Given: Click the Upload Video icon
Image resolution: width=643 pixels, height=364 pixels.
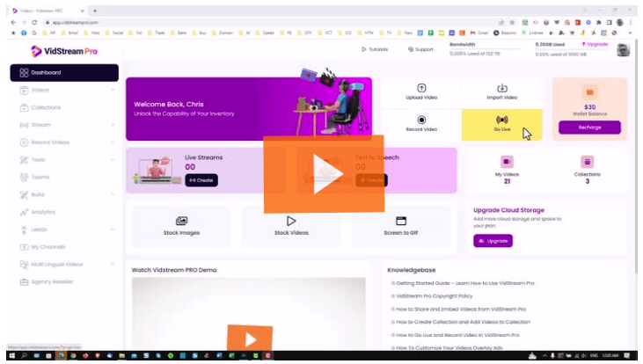Looking at the screenshot, I should tap(421, 88).
